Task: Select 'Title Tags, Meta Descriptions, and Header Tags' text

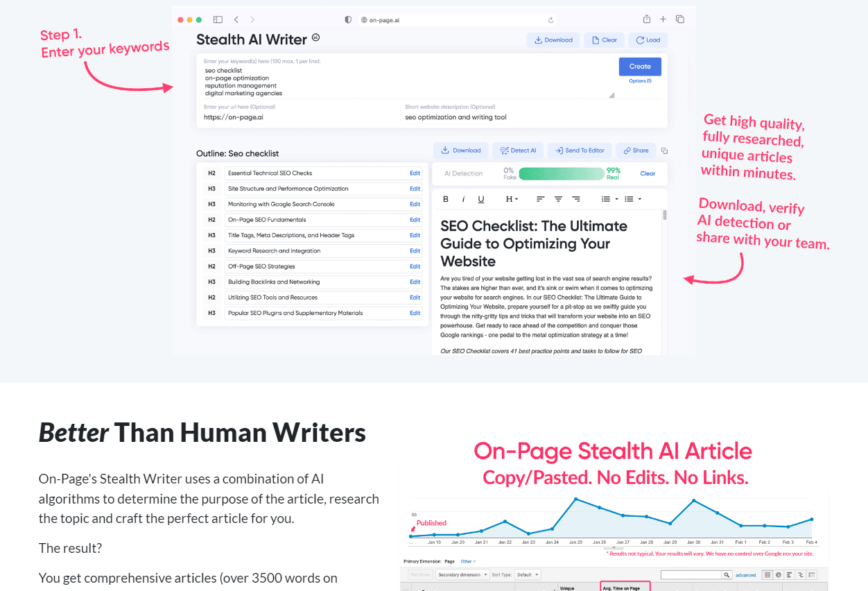Action: (291, 235)
